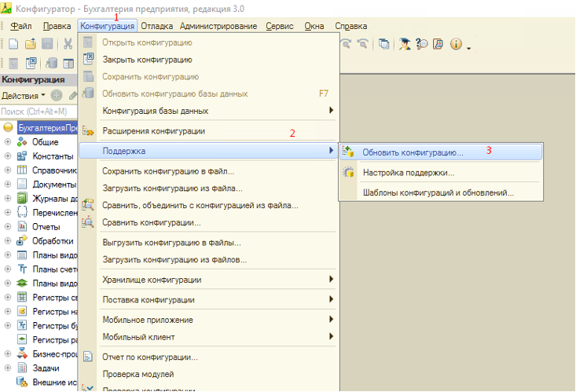This screenshot has width=576, height=392.
Task: Select Закрыть конфигурацию menu item
Action: 208,60
